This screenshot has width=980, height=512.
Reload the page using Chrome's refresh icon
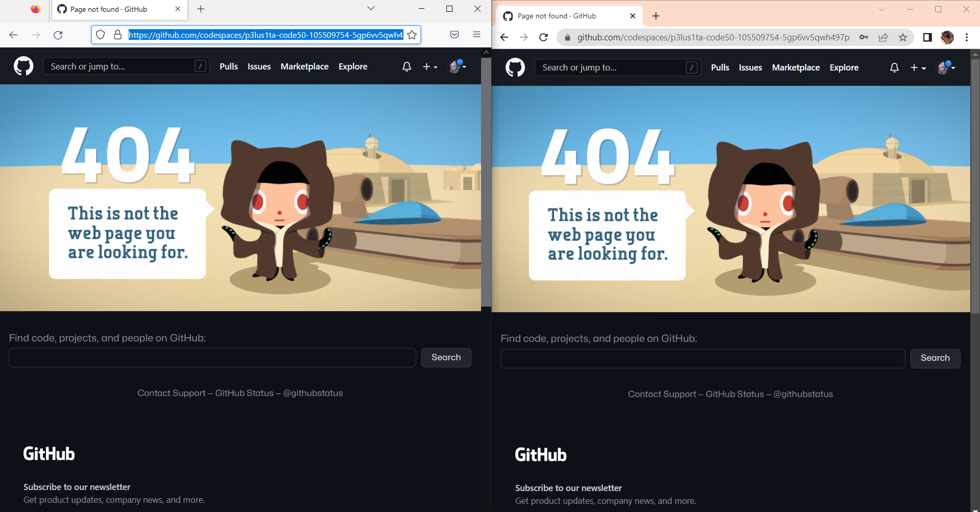[x=543, y=37]
